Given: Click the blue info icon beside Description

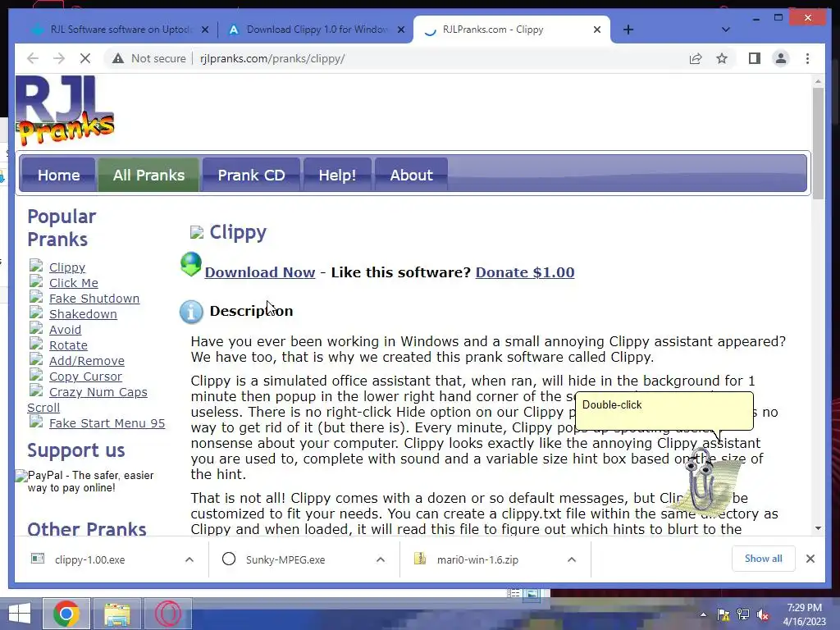Looking at the screenshot, I should pos(191,312).
